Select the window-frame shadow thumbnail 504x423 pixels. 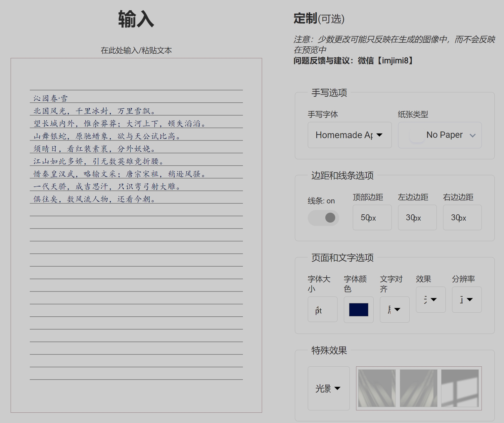pos(460,388)
